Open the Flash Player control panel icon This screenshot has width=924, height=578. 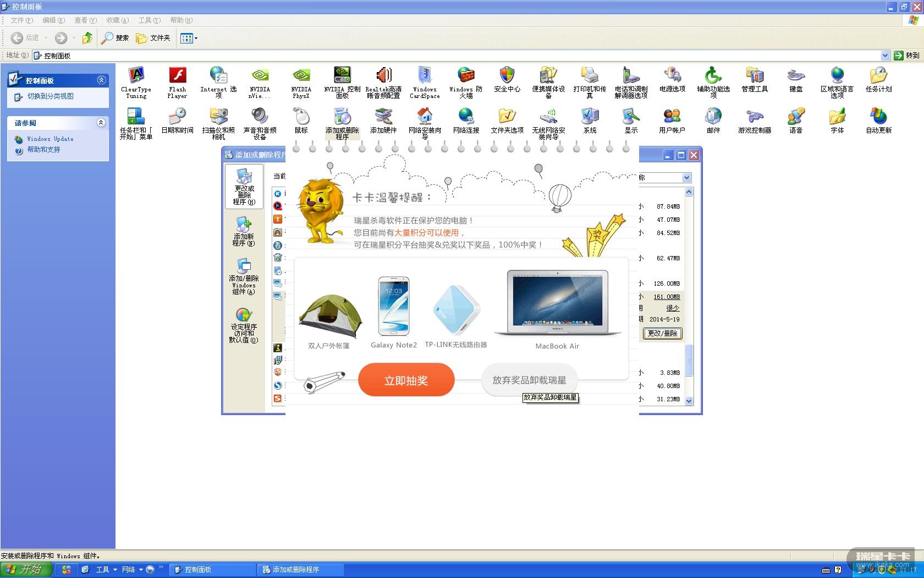(x=177, y=82)
